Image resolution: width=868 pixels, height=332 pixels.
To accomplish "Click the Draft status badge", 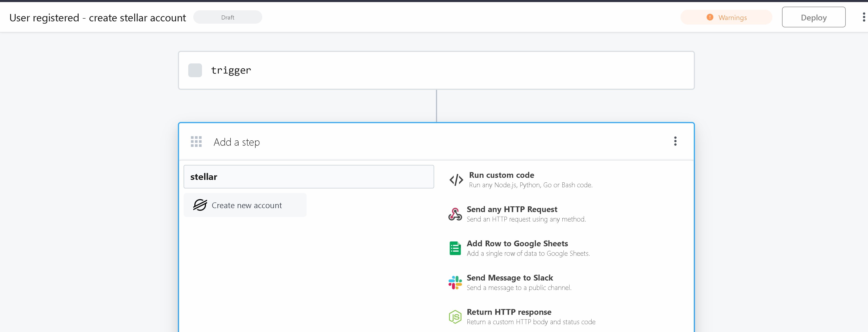I will (x=228, y=17).
